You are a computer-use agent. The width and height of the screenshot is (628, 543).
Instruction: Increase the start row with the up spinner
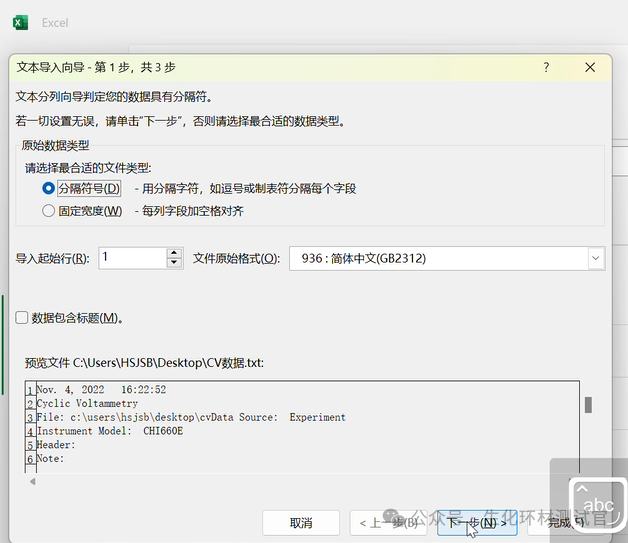pyautogui.click(x=174, y=253)
